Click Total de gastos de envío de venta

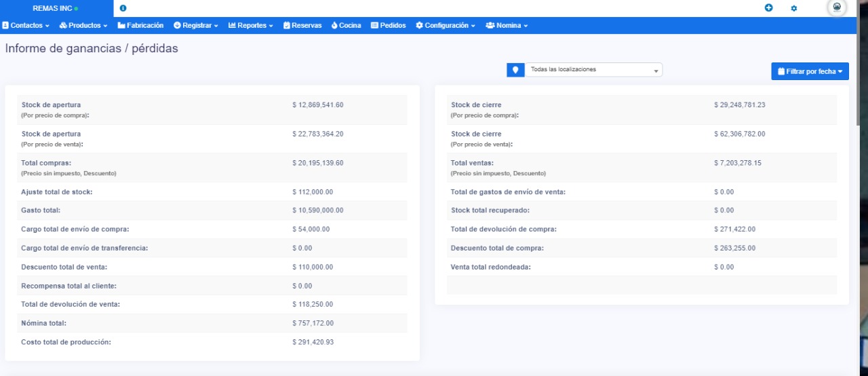(x=509, y=192)
